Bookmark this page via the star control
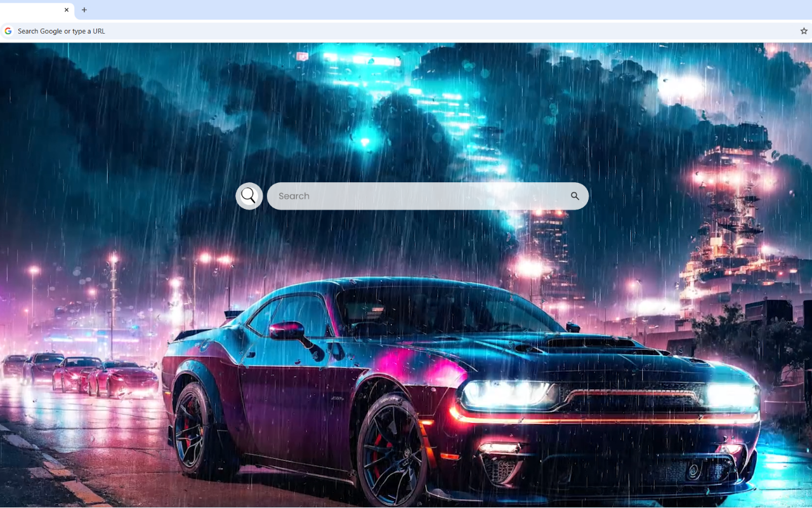Viewport: 812px width, 508px height. pos(803,30)
